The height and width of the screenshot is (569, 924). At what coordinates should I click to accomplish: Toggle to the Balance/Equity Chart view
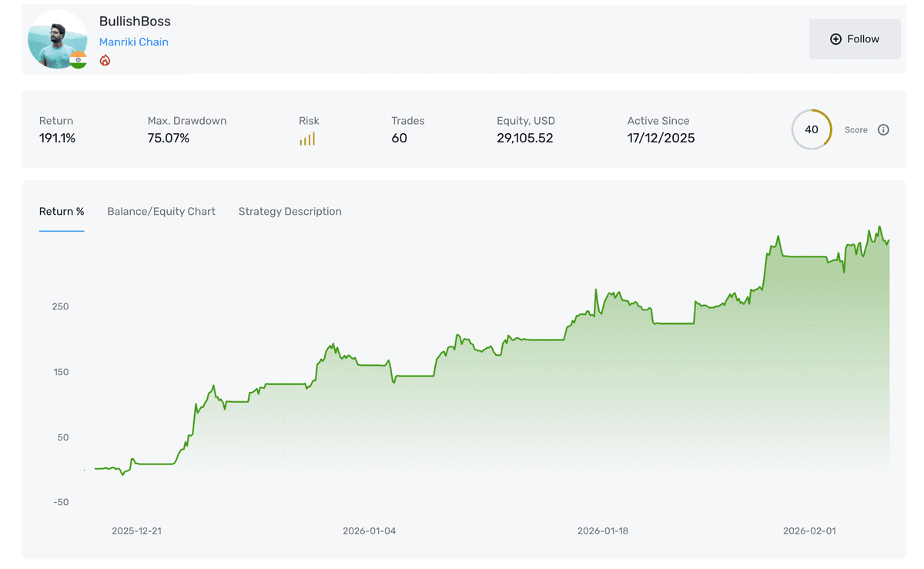pos(161,211)
